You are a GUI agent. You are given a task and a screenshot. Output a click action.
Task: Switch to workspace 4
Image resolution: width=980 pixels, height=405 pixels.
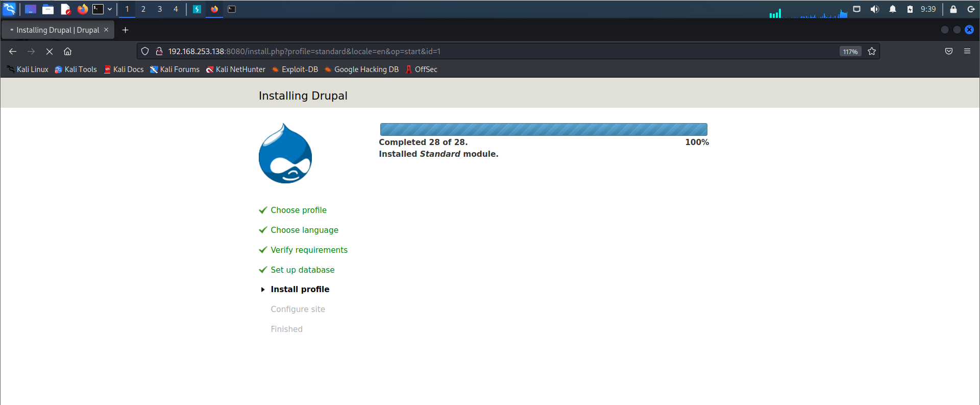click(176, 9)
